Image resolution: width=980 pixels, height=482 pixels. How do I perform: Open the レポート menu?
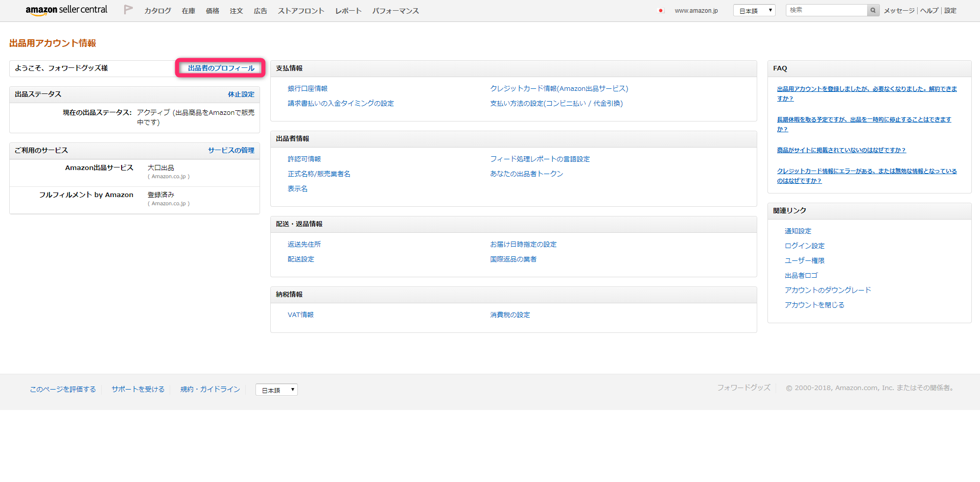pos(347,10)
